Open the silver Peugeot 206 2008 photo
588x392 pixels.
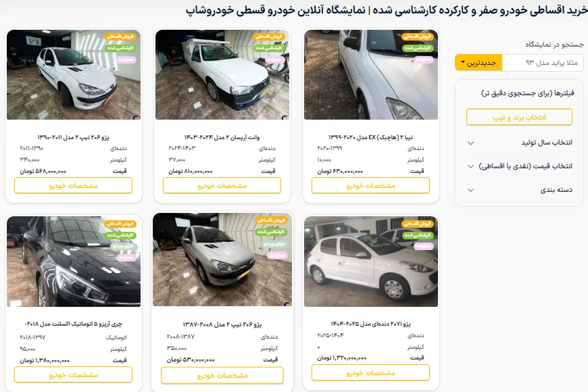pos(222,260)
